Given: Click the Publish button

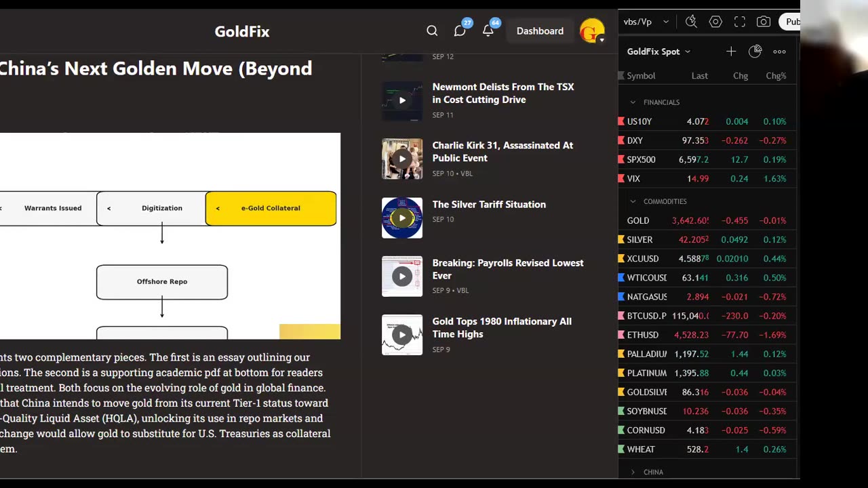Looking at the screenshot, I should pos(790,22).
